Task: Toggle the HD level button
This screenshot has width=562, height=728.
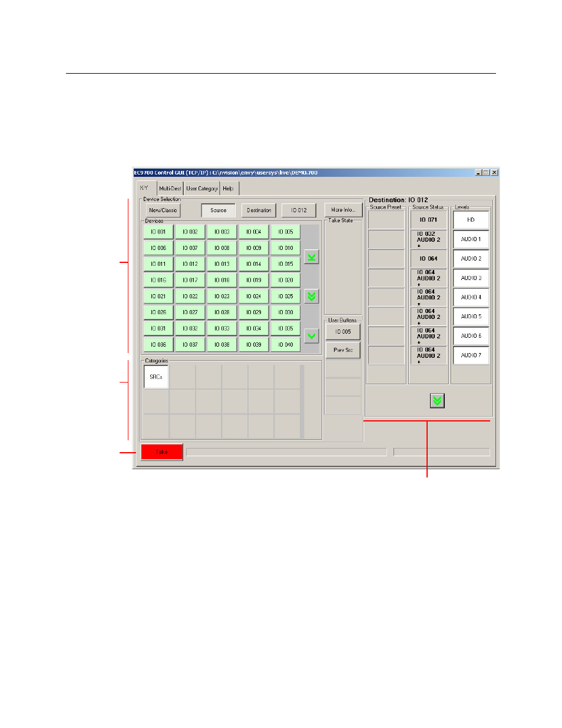Action: pyautogui.click(x=471, y=220)
